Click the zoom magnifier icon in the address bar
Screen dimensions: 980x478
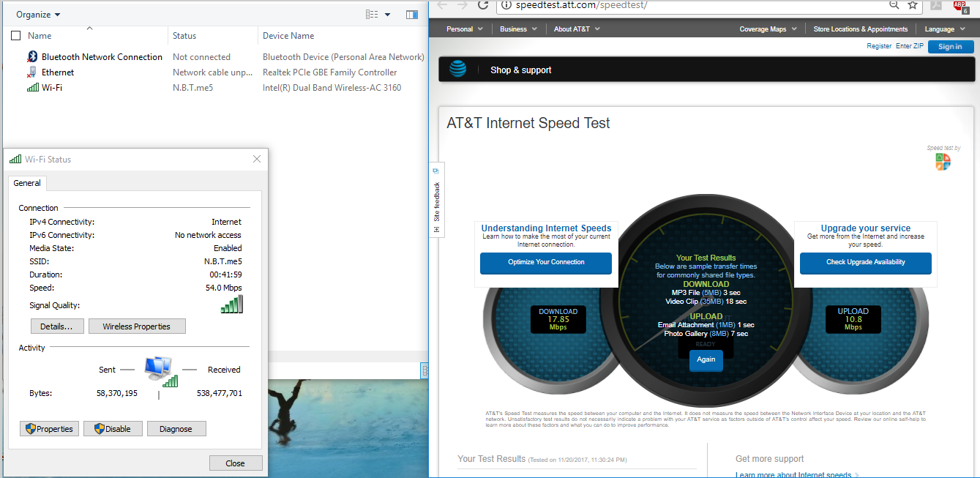pyautogui.click(x=894, y=4)
